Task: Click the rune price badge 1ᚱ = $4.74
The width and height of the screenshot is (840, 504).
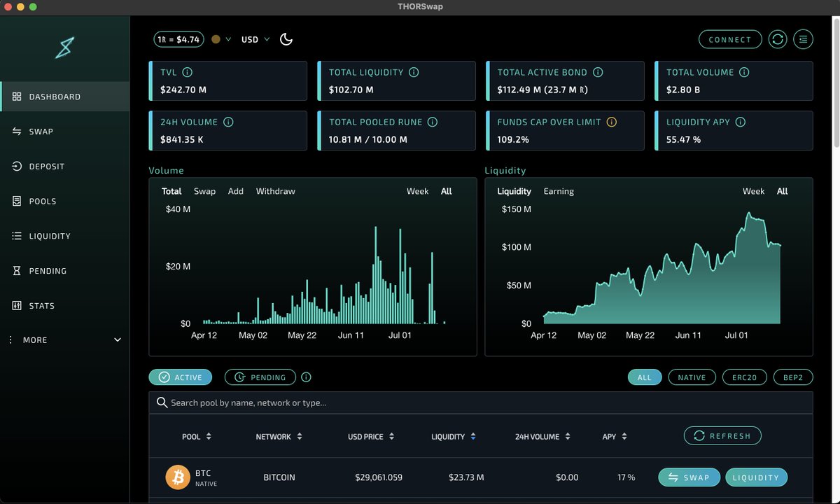Action: [178, 39]
